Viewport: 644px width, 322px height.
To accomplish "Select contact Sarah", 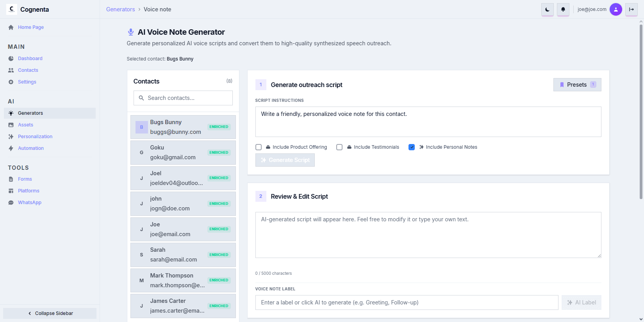I will click(183, 255).
